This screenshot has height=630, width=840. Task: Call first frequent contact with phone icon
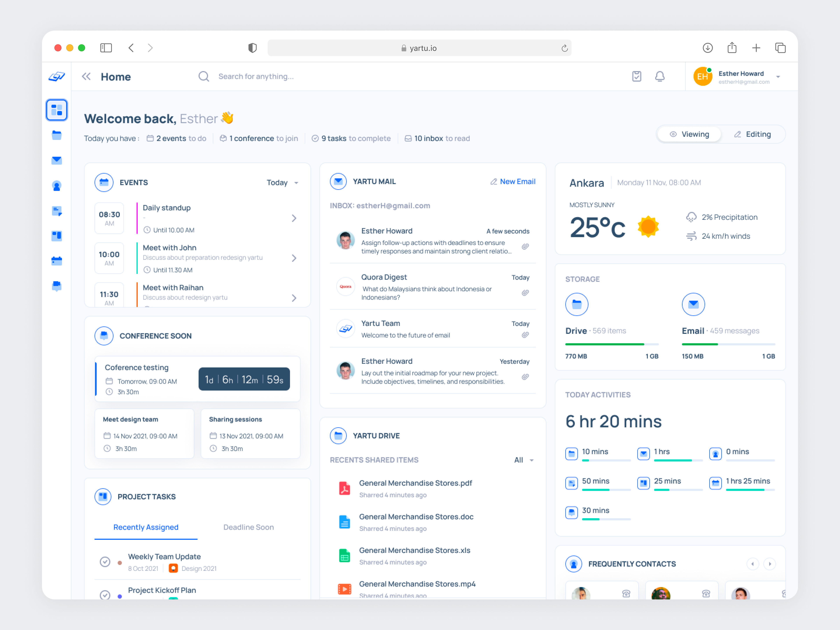pyautogui.click(x=626, y=593)
